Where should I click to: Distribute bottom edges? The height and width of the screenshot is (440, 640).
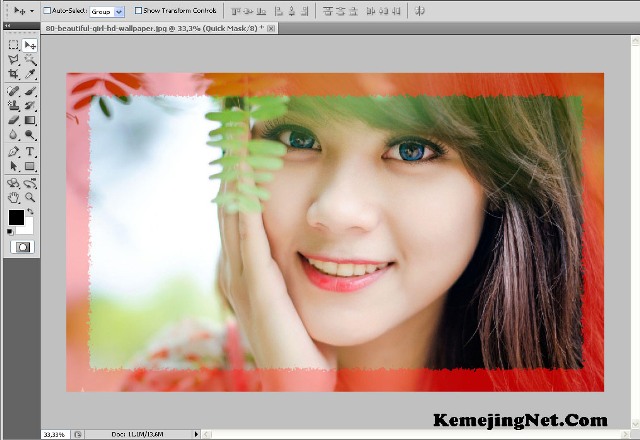pos(353,11)
